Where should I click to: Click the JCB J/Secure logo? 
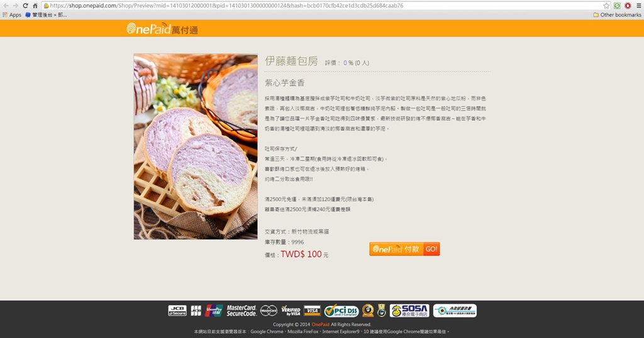tap(177, 310)
